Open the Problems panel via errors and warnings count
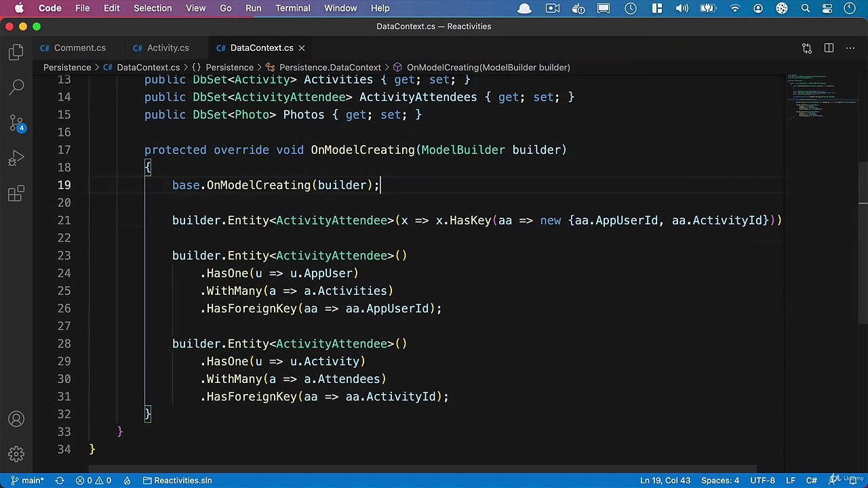Viewport: 868px width, 488px height. [94, 481]
